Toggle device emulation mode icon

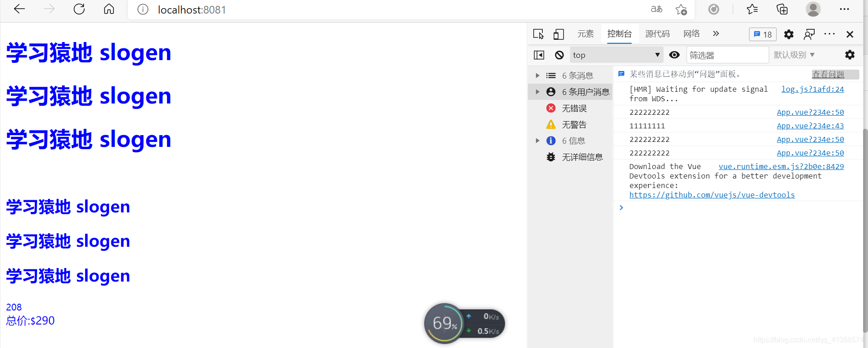click(x=559, y=34)
